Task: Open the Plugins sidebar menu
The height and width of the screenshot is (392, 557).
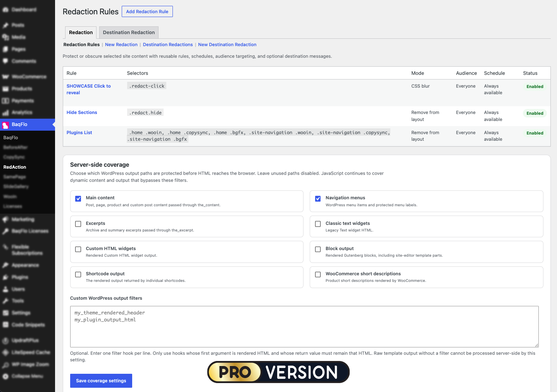Action: [x=28, y=277]
